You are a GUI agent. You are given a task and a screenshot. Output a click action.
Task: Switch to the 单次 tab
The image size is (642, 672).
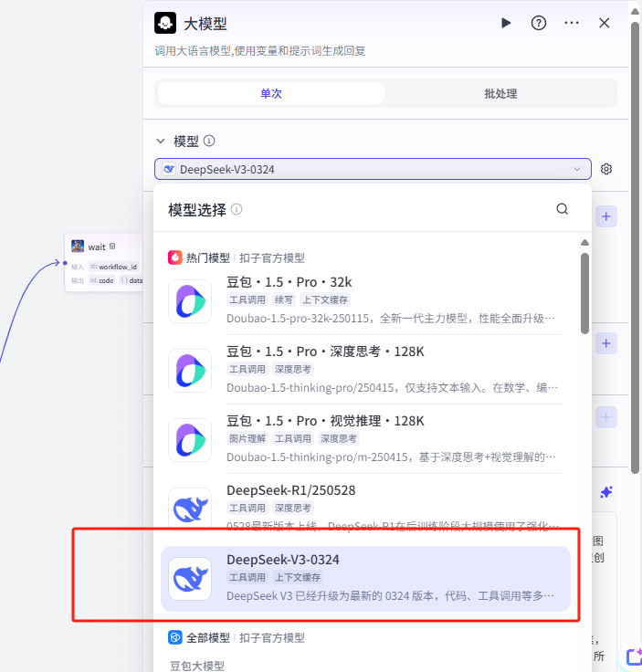[x=271, y=93]
